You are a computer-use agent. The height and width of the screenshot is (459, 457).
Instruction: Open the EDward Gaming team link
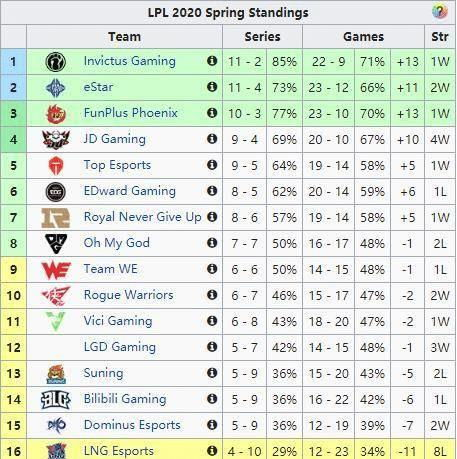(130, 191)
